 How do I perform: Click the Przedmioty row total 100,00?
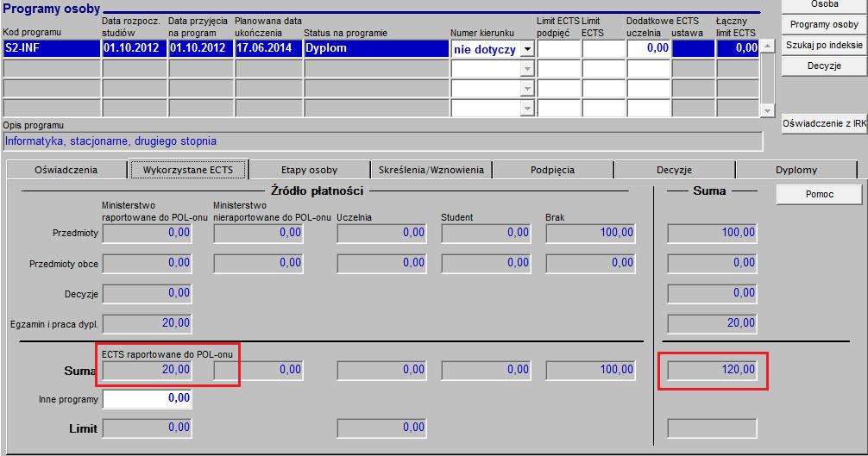pos(712,234)
